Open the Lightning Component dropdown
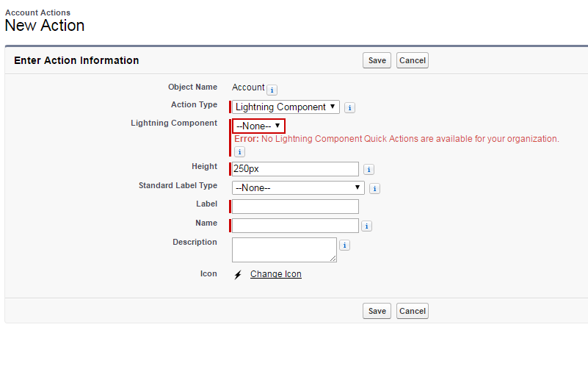This screenshot has height=380, width=588. pyautogui.click(x=258, y=126)
